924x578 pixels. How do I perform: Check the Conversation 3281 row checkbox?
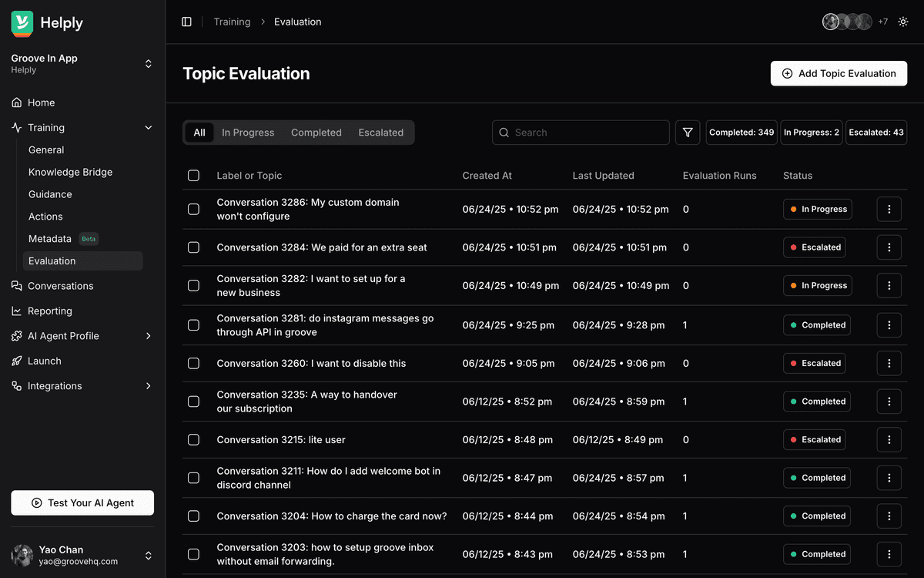193,325
